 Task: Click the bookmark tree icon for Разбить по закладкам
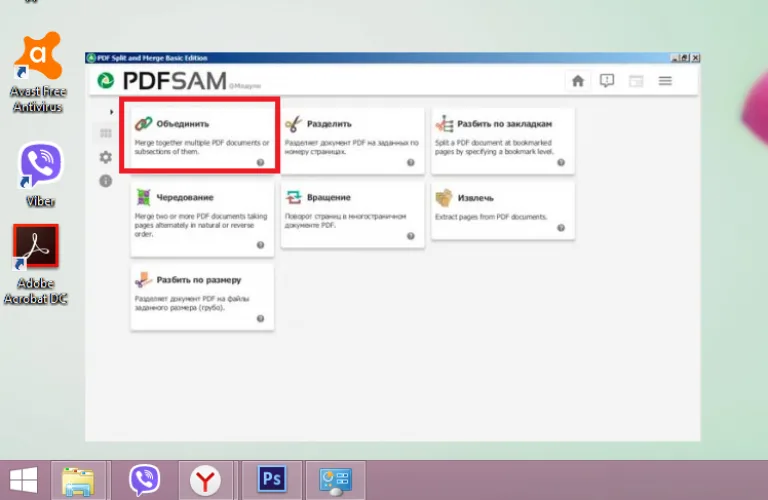[444, 123]
